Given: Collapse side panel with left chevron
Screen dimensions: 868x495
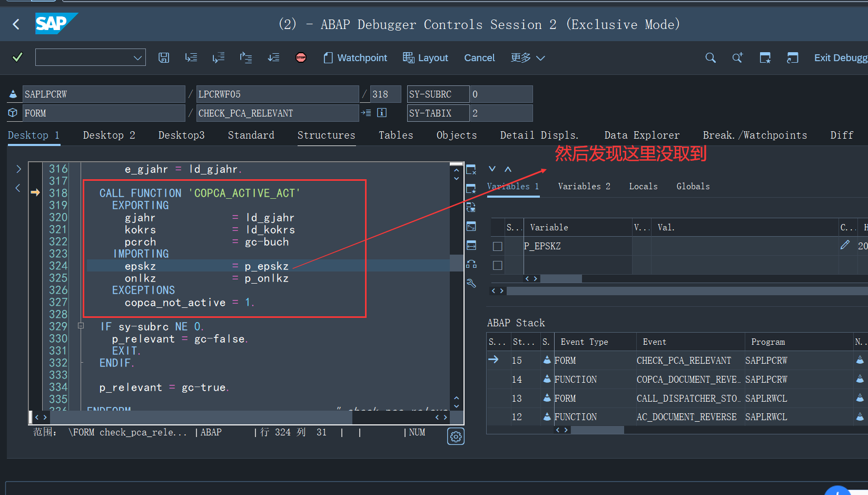Looking at the screenshot, I should point(17,188).
